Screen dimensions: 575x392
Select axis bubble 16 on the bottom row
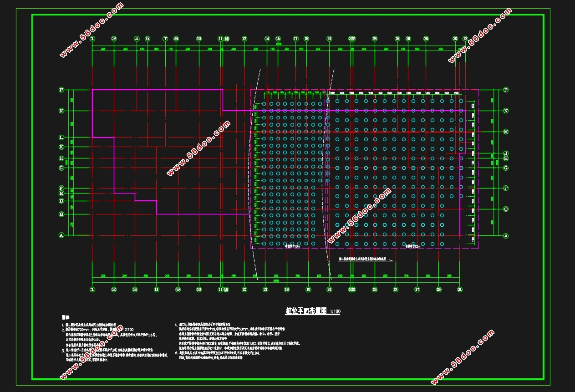coord(287,290)
